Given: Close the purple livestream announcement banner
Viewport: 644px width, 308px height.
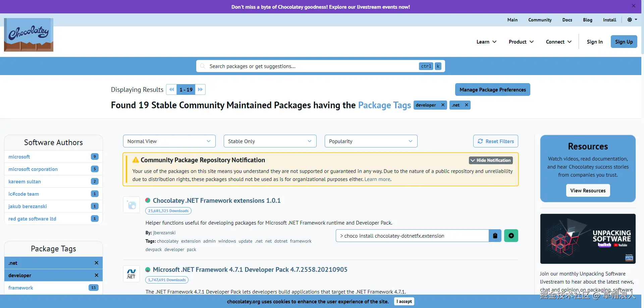Looking at the screenshot, I should [634, 6].
